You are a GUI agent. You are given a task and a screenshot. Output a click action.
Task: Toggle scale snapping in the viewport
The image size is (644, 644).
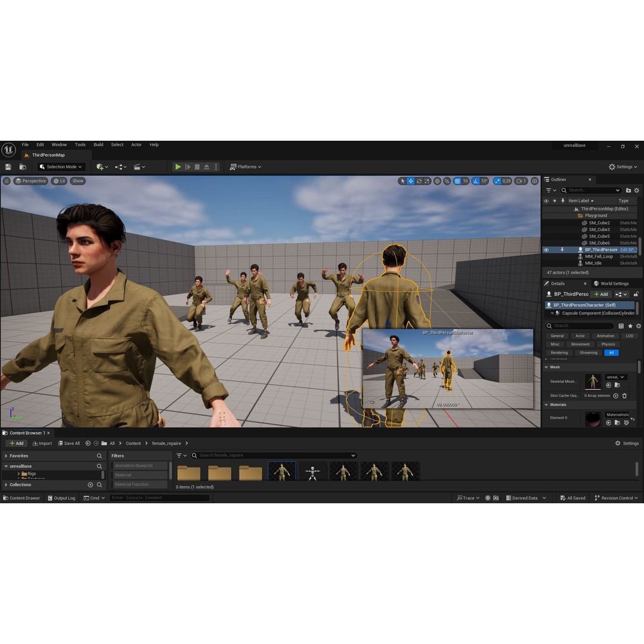tap(497, 181)
